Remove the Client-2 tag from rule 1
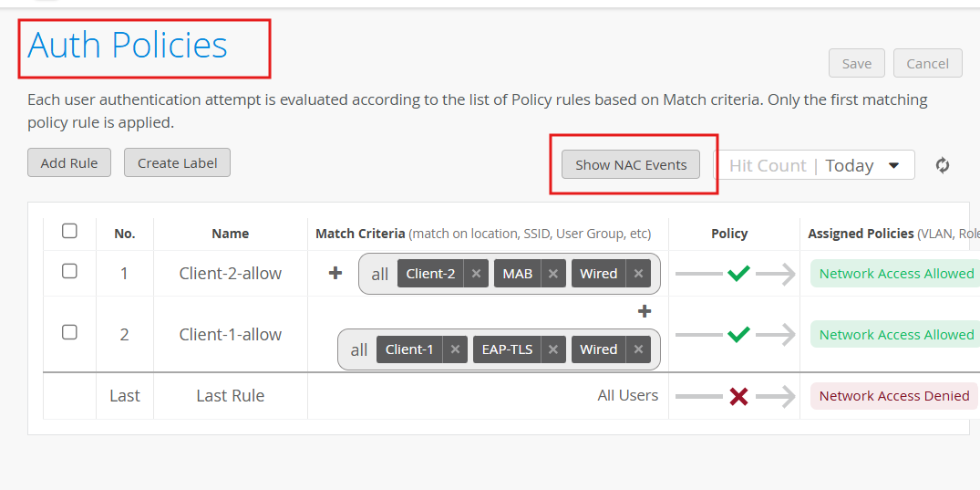 click(x=476, y=274)
